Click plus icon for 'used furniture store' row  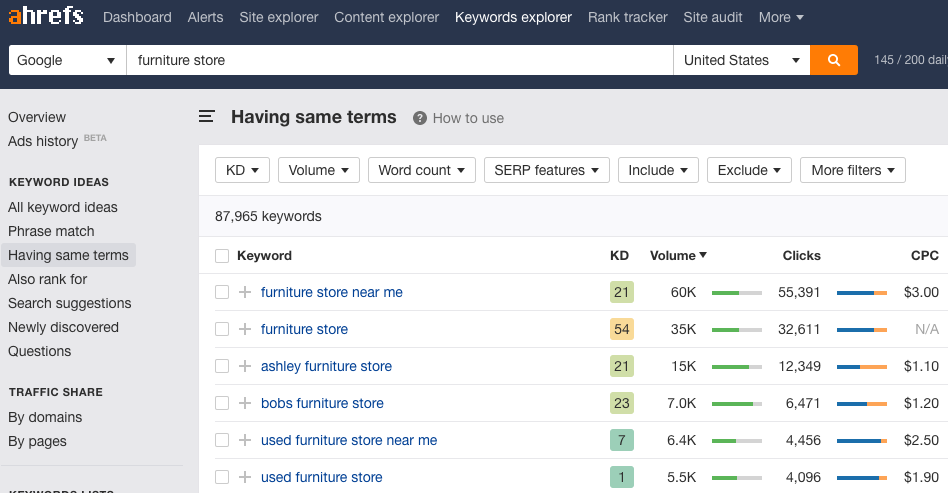[245, 477]
